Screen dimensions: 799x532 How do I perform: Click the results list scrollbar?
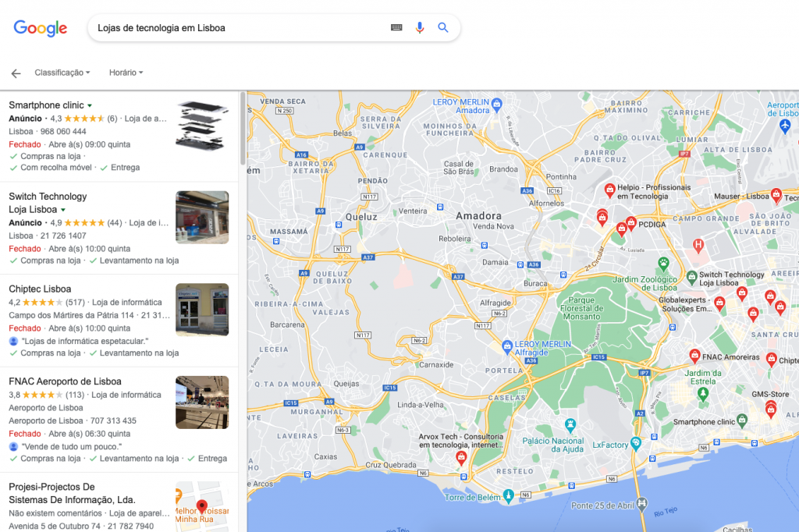243,129
